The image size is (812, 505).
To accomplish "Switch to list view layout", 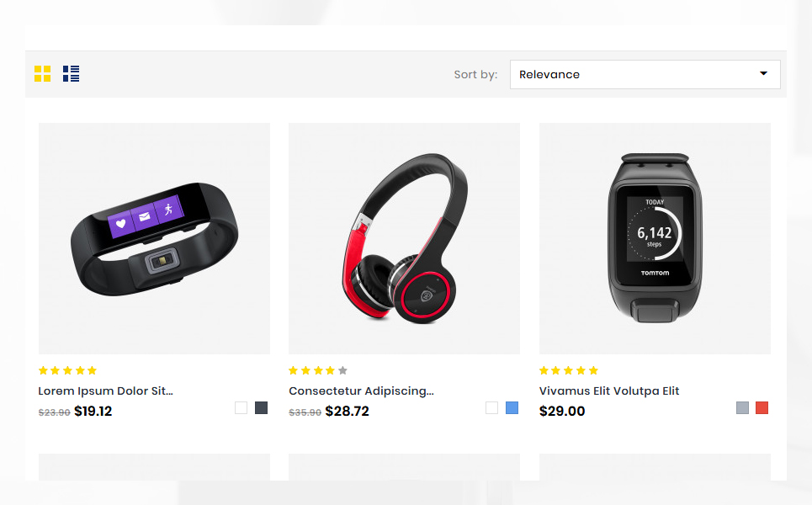I will [71, 73].
